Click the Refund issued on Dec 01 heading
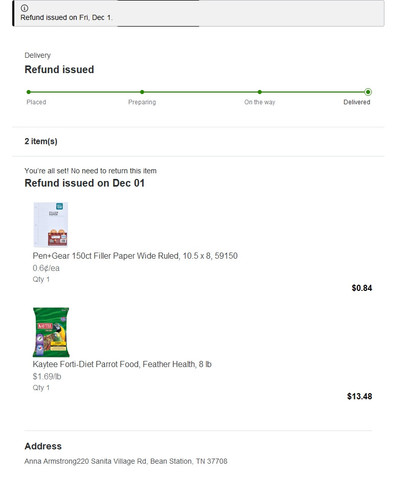This screenshot has height=500, width=409. tap(85, 183)
